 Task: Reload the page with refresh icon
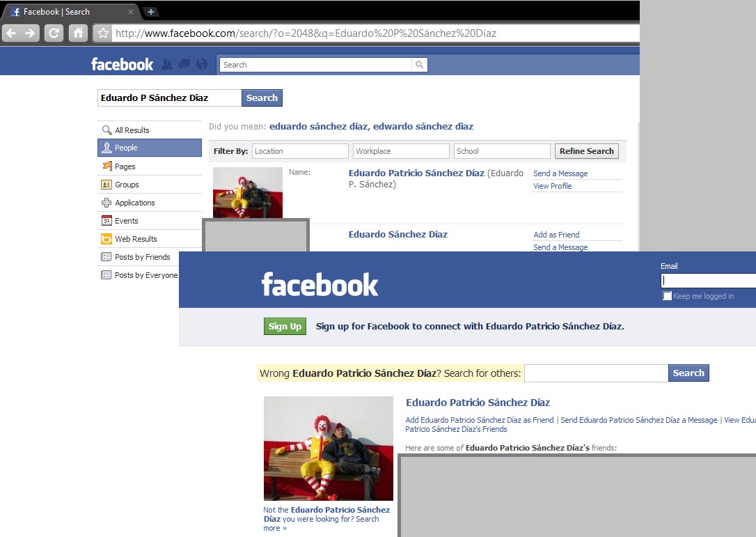54,33
